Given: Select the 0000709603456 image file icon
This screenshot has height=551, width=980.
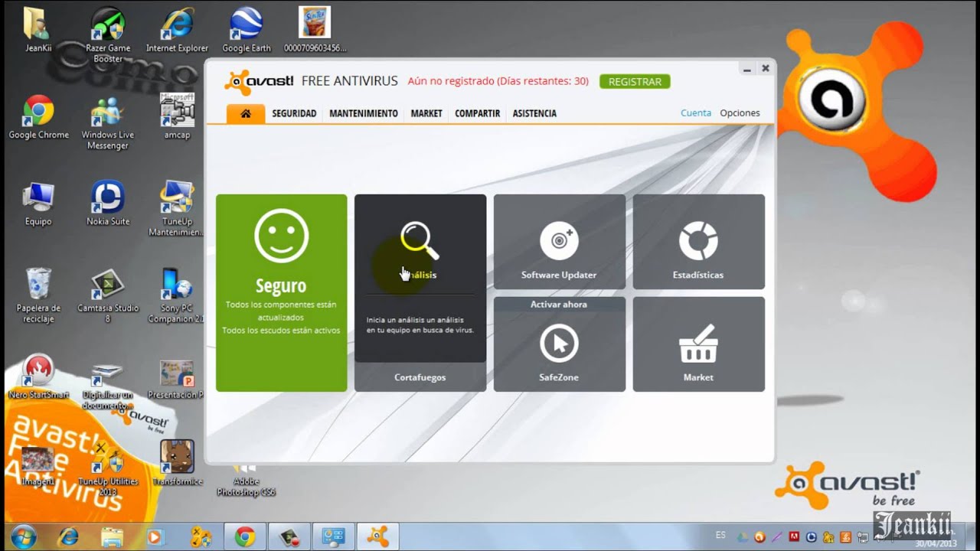Looking at the screenshot, I should (x=315, y=30).
